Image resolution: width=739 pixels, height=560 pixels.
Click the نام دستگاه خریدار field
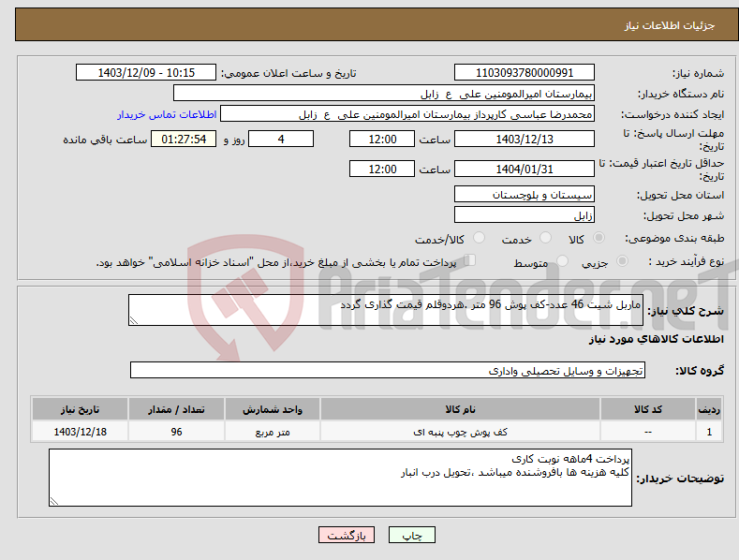point(384,94)
